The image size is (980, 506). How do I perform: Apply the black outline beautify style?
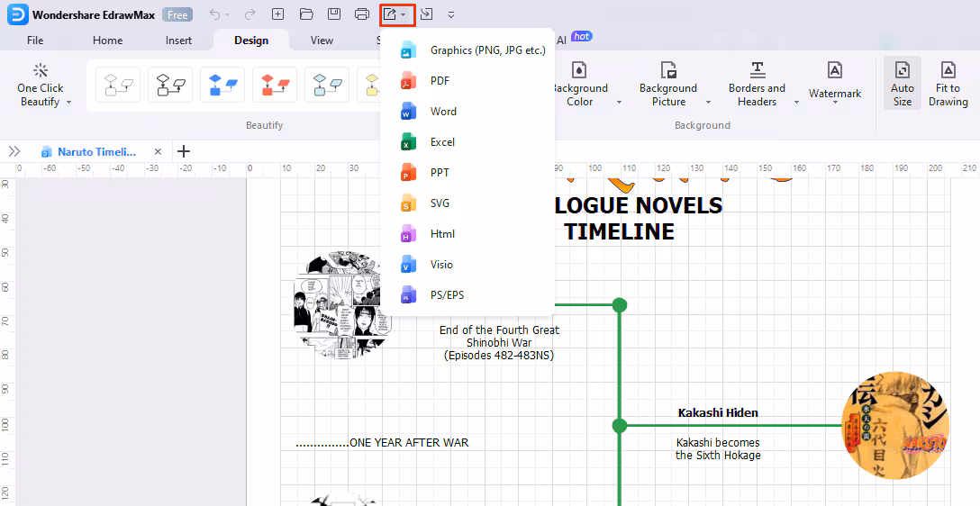click(x=170, y=85)
